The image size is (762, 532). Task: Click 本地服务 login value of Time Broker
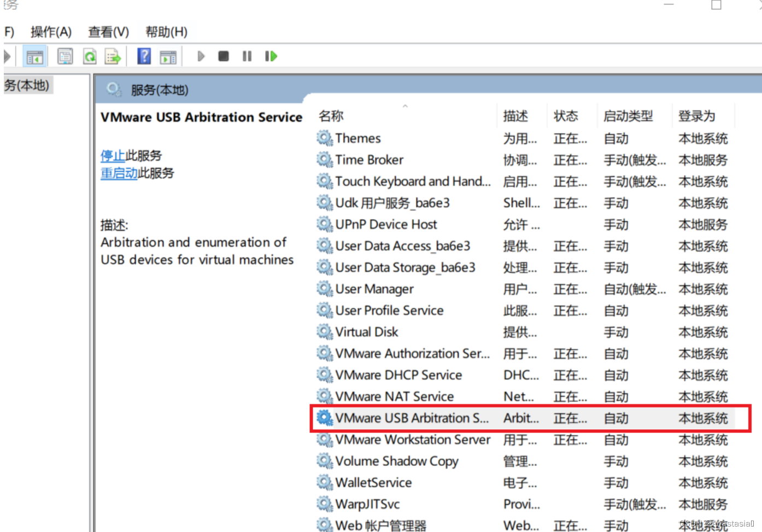[x=703, y=160]
